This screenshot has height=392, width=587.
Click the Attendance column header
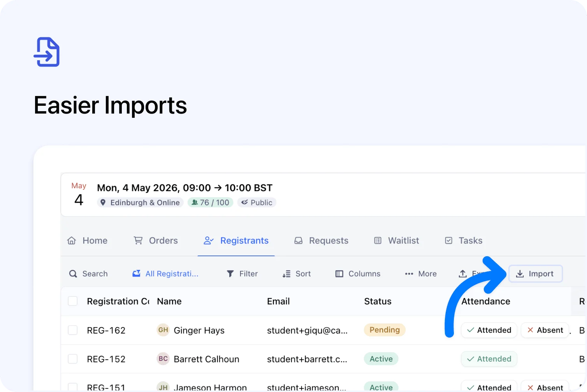(x=486, y=301)
